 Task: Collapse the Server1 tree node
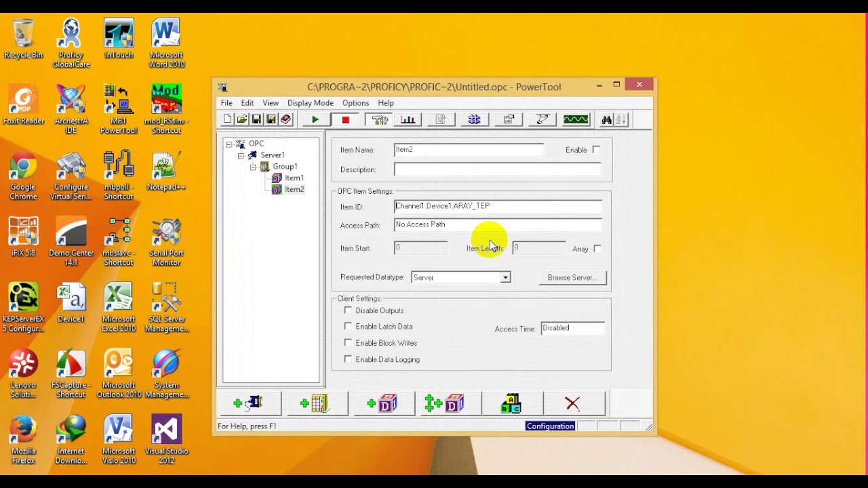241,155
